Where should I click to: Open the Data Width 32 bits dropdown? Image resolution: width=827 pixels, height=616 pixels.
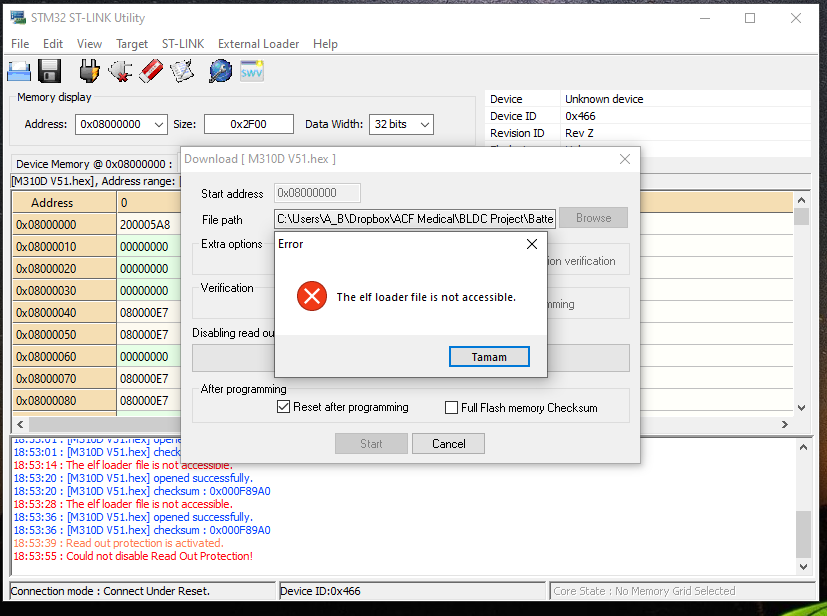coord(425,124)
